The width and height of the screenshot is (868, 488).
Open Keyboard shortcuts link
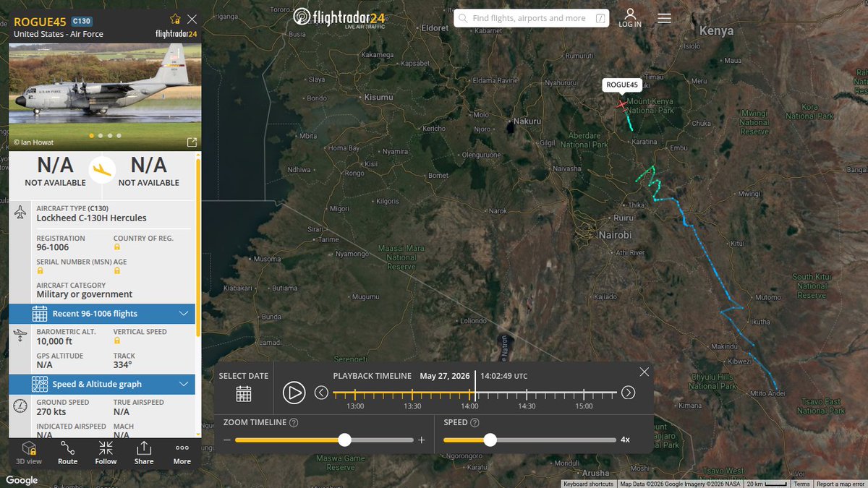pos(588,484)
